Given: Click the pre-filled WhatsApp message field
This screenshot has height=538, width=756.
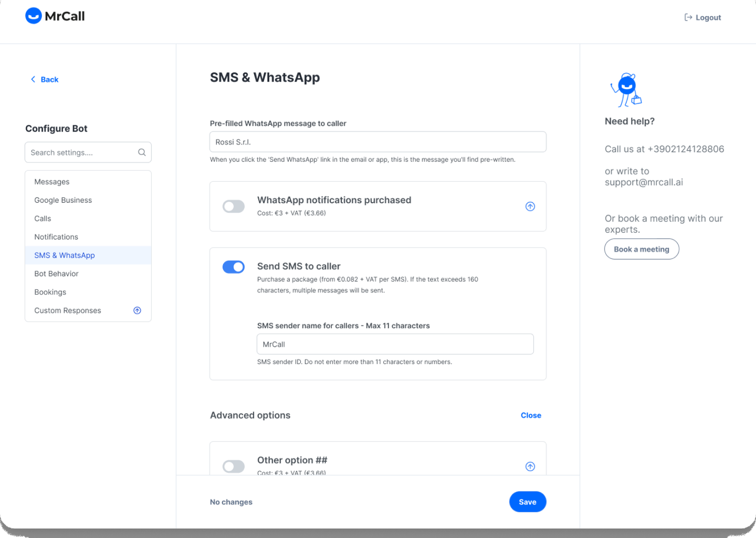Looking at the screenshot, I should tap(378, 142).
